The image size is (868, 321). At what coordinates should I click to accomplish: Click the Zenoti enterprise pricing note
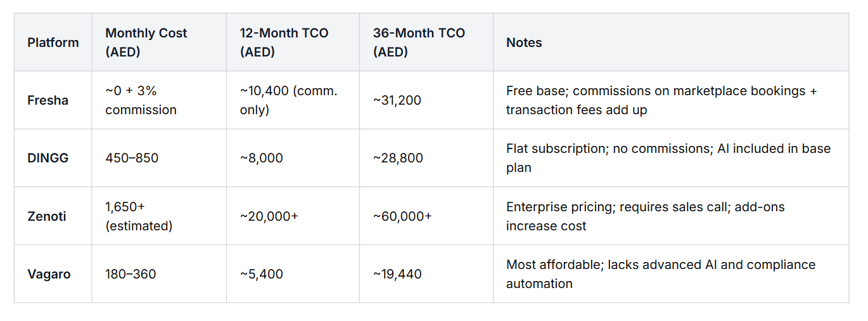coord(645,216)
